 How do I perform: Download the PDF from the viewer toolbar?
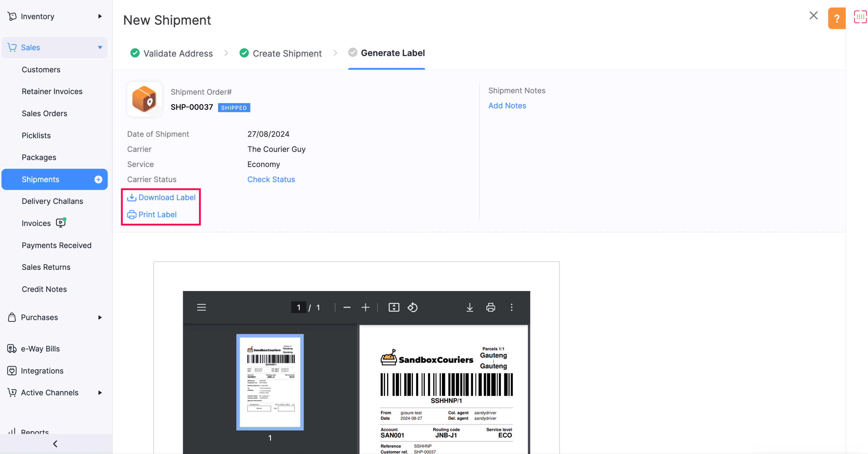470,307
